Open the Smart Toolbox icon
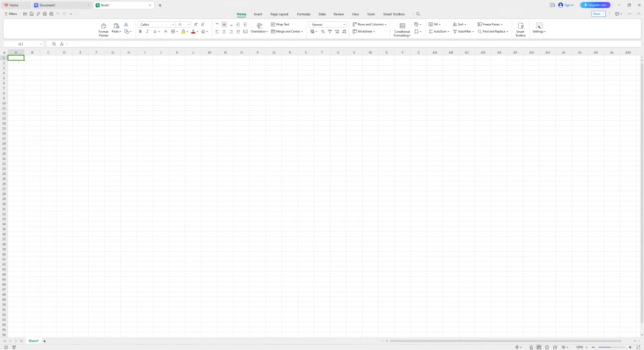644x350 pixels. pyautogui.click(x=520, y=26)
